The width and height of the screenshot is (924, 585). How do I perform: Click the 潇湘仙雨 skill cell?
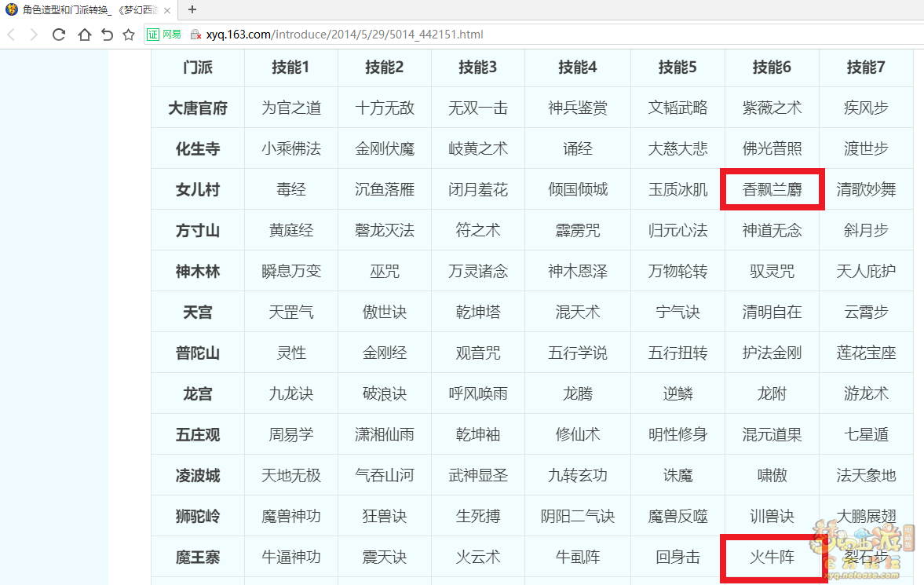(x=385, y=434)
